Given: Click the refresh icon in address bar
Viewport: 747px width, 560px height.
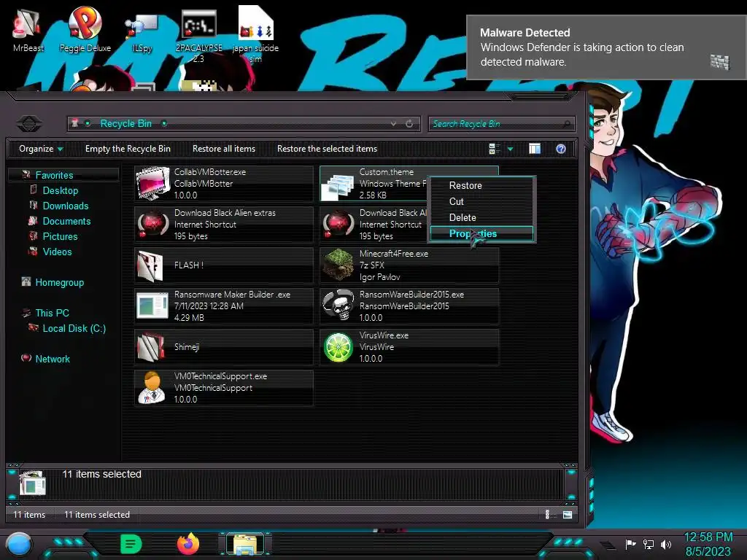Looking at the screenshot, I should (409, 124).
